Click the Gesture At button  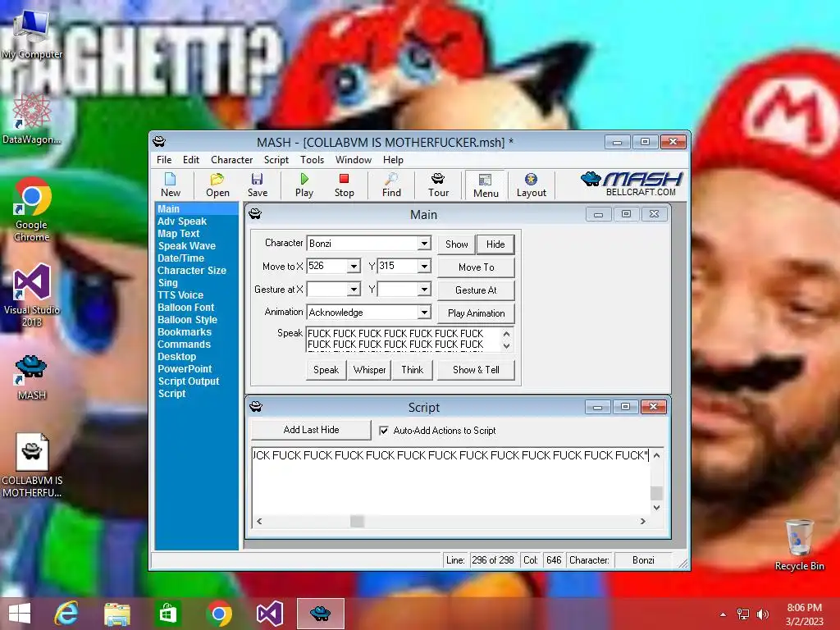click(x=477, y=290)
